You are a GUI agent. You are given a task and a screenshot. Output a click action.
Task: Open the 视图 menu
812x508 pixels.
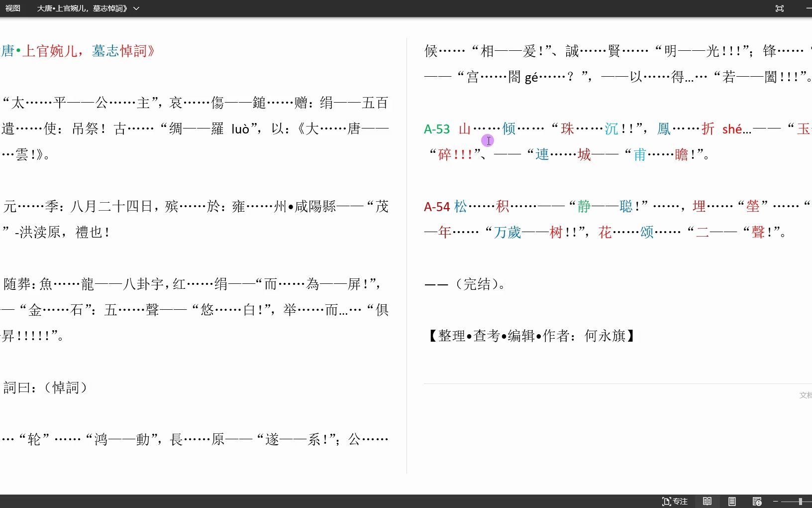12,8
